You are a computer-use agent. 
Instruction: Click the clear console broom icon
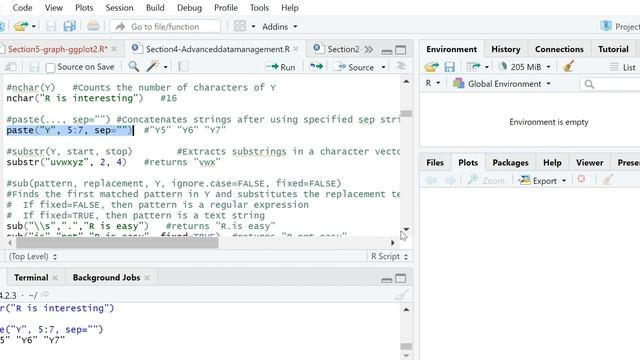coord(401,294)
